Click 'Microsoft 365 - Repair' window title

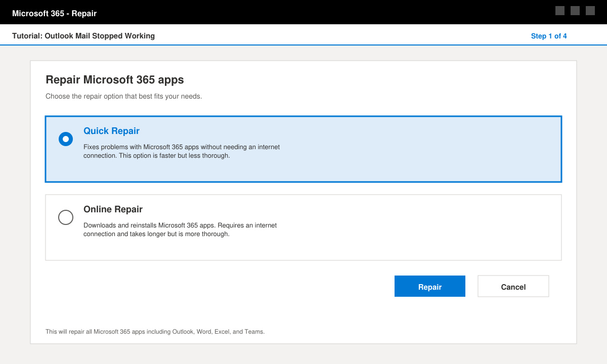click(54, 13)
